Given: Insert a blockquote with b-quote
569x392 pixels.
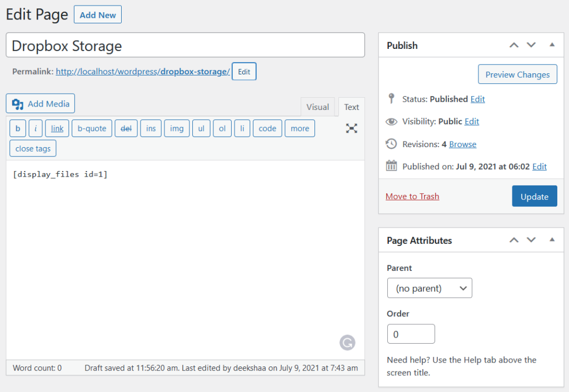Looking at the screenshot, I should tap(91, 128).
